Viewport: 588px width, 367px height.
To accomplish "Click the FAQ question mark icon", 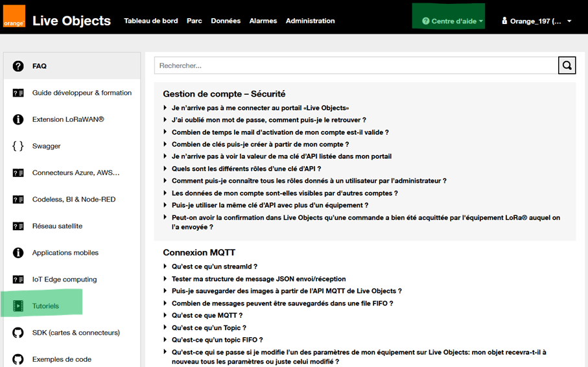I will click(x=18, y=66).
